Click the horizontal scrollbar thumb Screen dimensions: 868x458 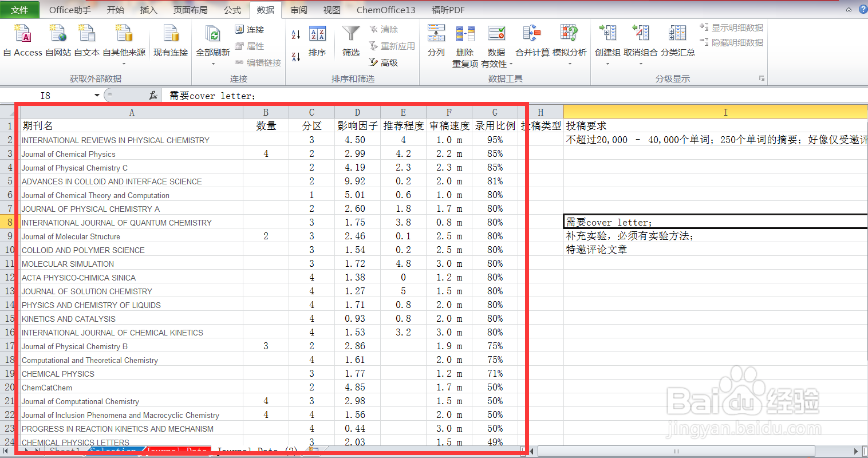pyautogui.click(x=676, y=452)
